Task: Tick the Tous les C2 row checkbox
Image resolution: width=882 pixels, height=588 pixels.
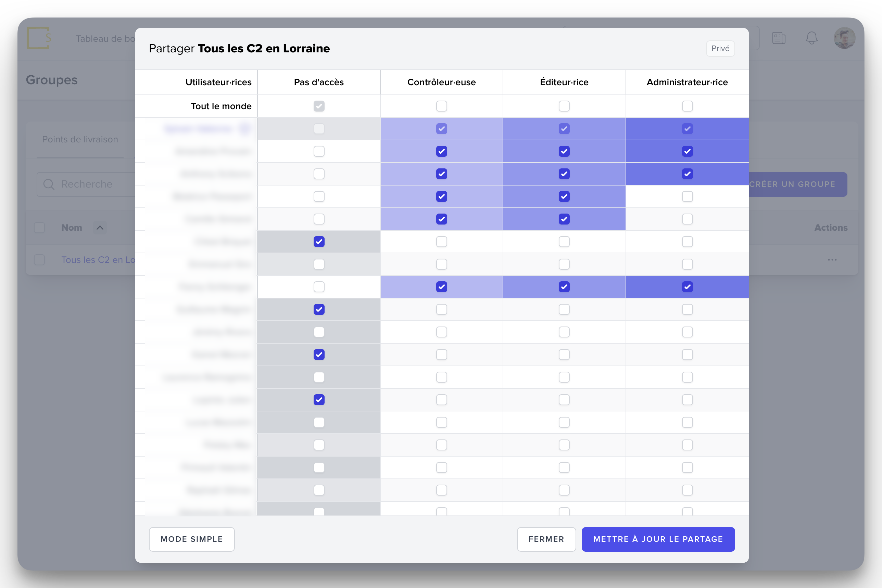Action: pos(39,259)
